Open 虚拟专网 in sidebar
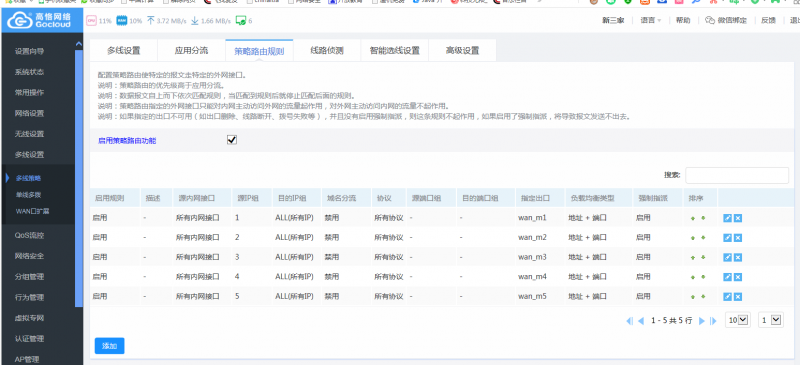 point(29,318)
